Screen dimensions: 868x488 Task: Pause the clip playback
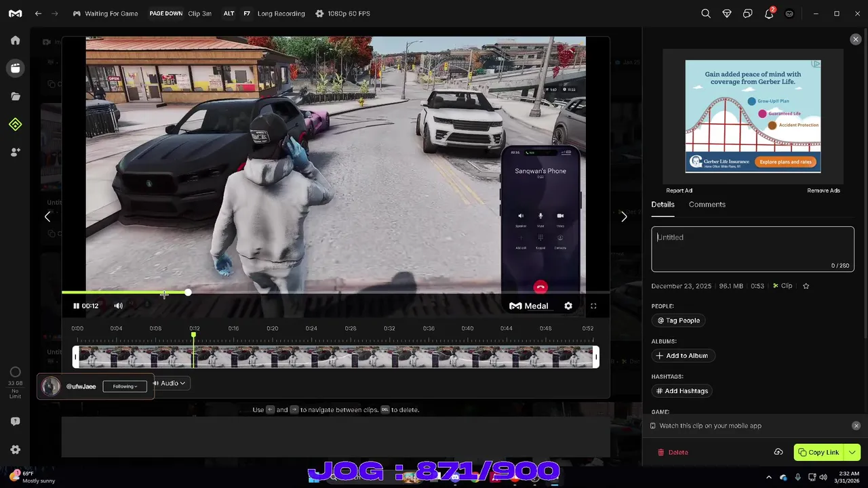(x=76, y=306)
